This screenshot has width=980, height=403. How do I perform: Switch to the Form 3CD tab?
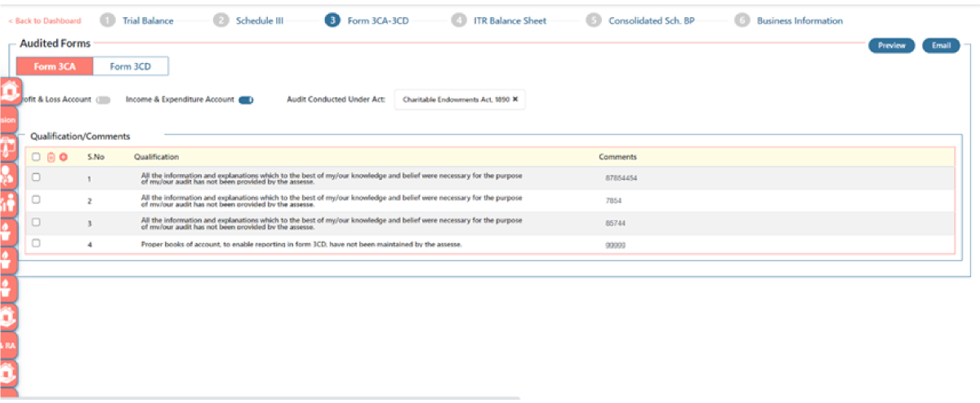[x=131, y=66]
